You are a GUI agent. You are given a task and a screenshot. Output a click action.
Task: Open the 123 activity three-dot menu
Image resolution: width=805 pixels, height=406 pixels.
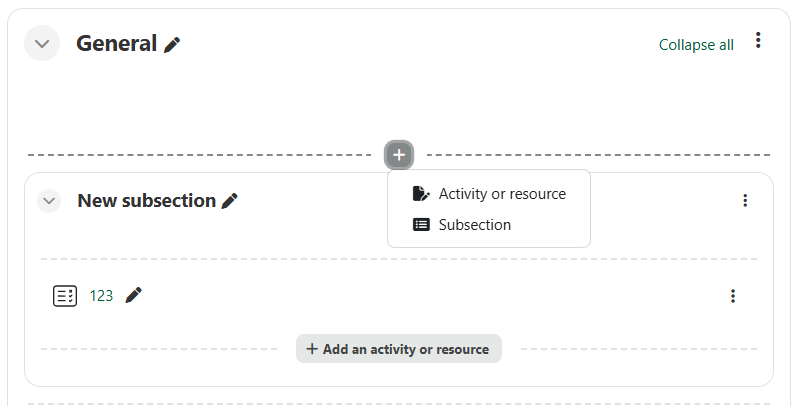[733, 296]
